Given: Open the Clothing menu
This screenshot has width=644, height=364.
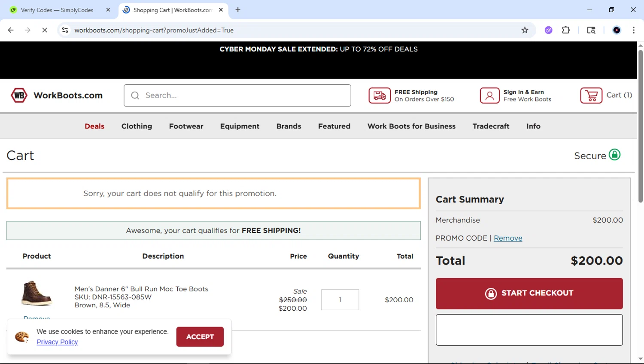Looking at the screenshot, I should click(137, 126).
